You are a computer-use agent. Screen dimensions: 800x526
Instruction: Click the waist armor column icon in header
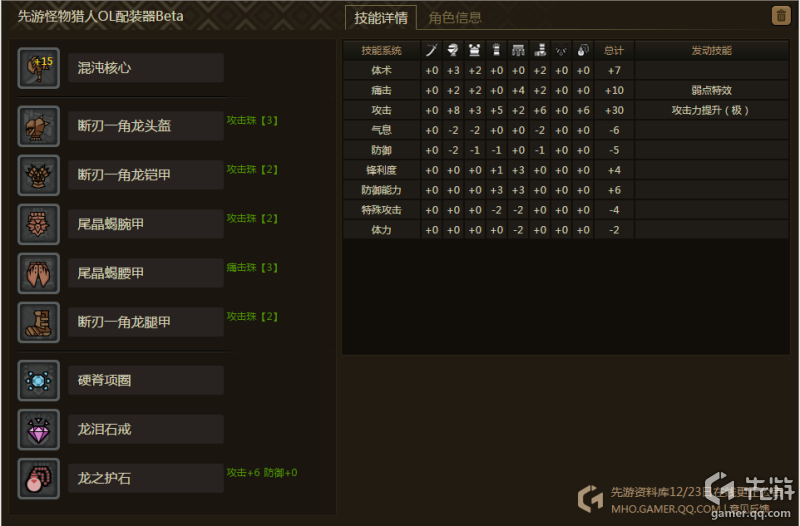coord(518,50)
